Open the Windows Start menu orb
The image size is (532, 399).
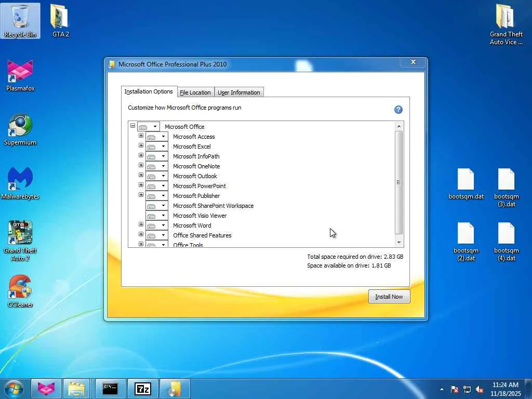point(14,389)
